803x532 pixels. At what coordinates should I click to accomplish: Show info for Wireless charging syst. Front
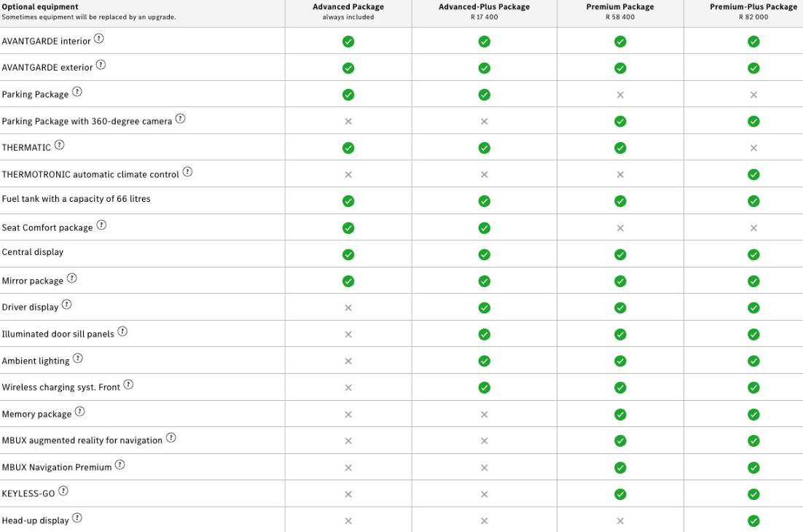pyautogui.click(x=128, y=385)
